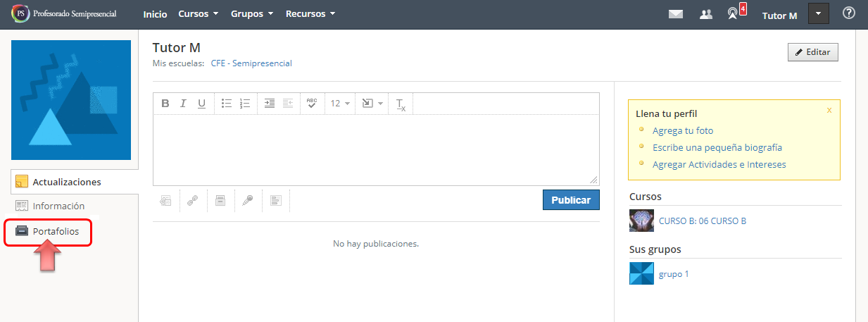Open the account dropdown beside Tutor M
This screenshot has width=868, height=322.
tap(819, 14)
